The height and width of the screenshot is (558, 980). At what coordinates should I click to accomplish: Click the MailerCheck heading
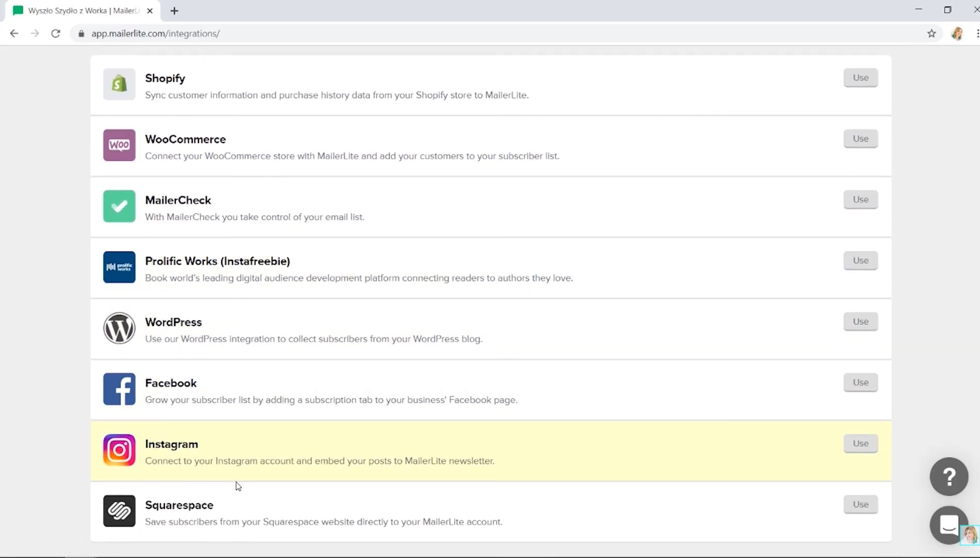[x=178, y=200]
